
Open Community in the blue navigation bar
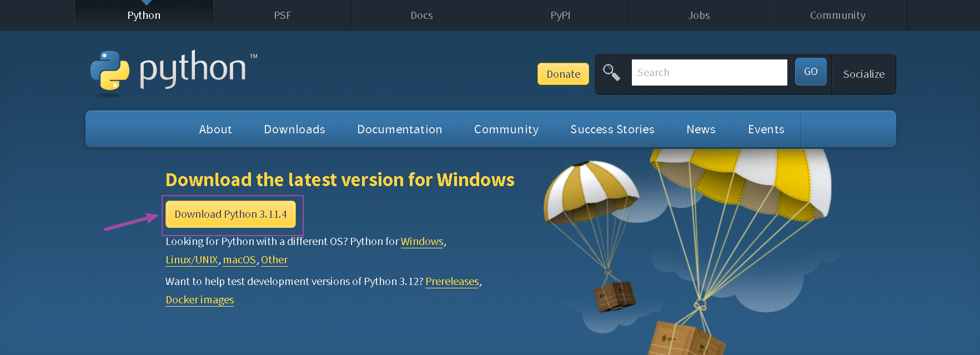pos(506,129)
